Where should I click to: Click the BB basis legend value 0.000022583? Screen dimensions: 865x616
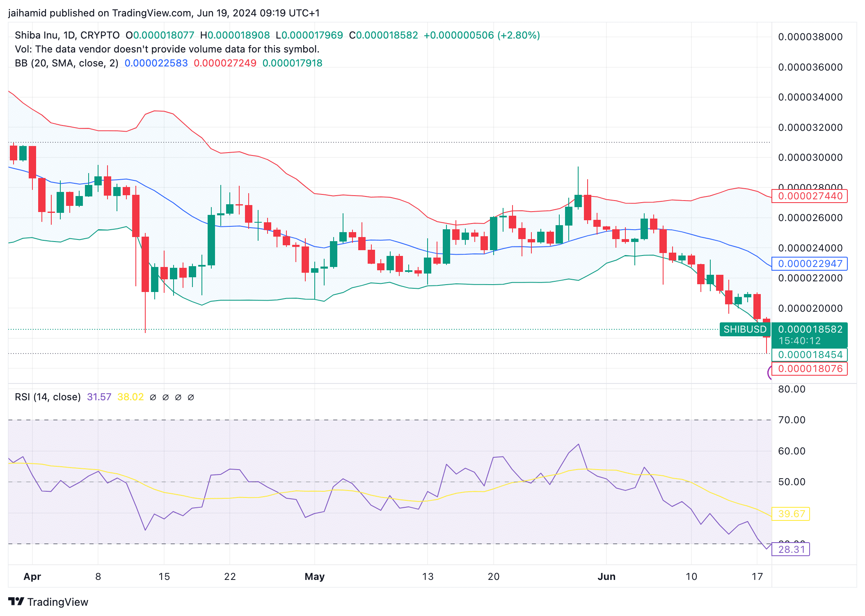pos(156,63)
